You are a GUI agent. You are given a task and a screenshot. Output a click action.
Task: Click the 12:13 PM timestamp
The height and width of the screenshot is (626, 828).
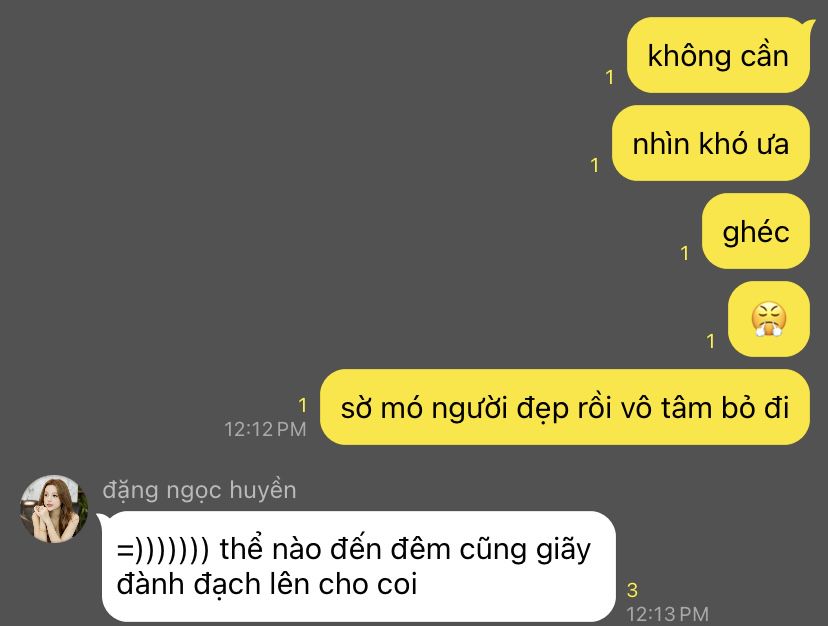667,614
